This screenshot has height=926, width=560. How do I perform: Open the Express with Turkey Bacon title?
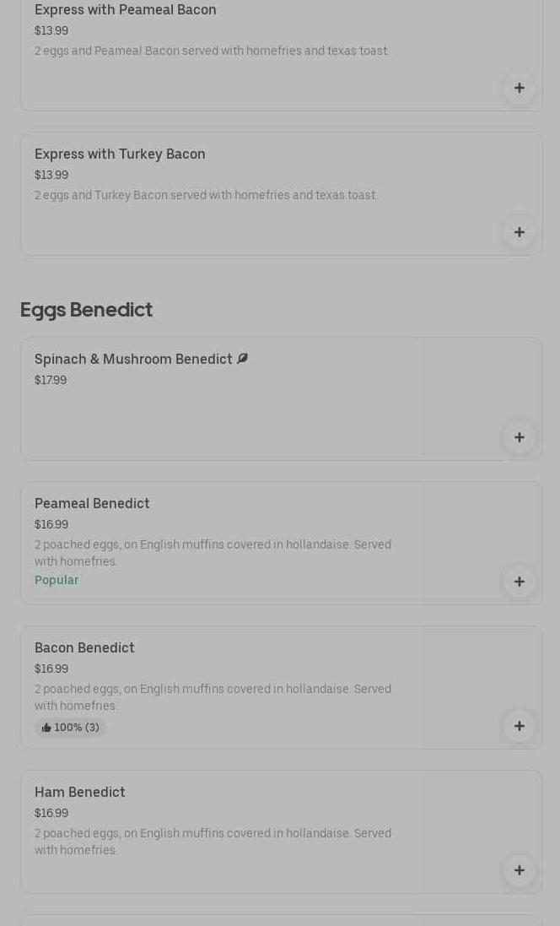click(120, 154)
